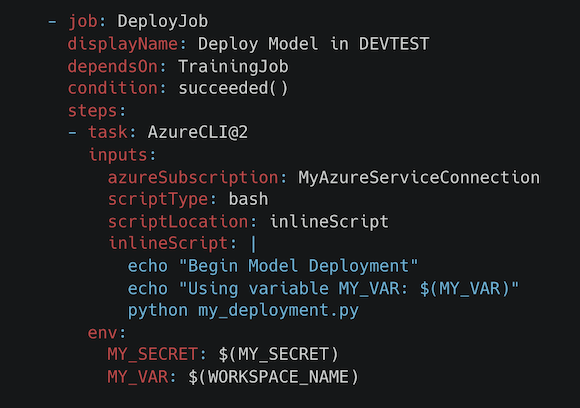Select the 'bash' value
This screenshot has width=580, height=408.
[x=248, y=199]
